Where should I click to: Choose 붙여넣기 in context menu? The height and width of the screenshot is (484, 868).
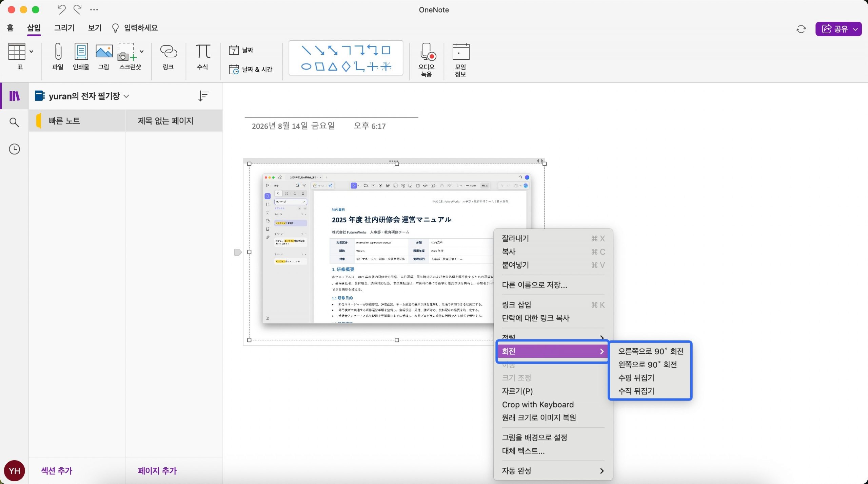(x=553, y=265)
